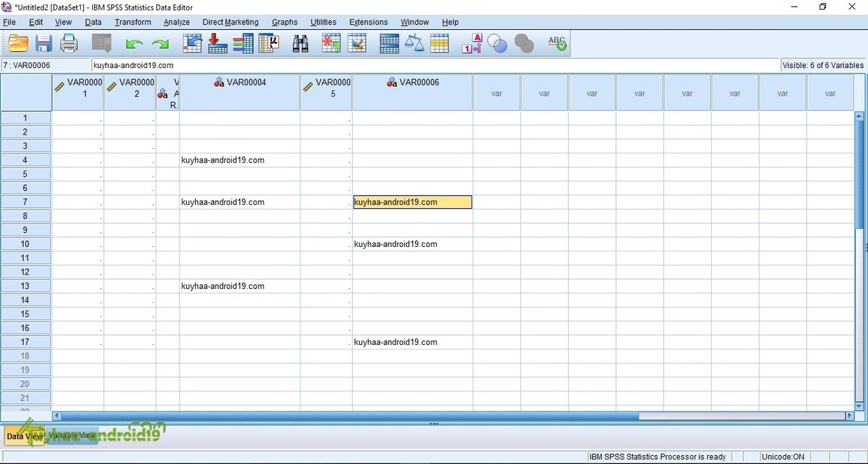Screen dimensions: 868x464
Task: Open the Graphs menu
Action: point(284,22)
